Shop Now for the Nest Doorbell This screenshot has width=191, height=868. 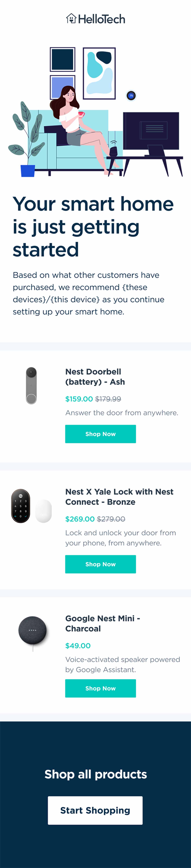tap(100, 434)
